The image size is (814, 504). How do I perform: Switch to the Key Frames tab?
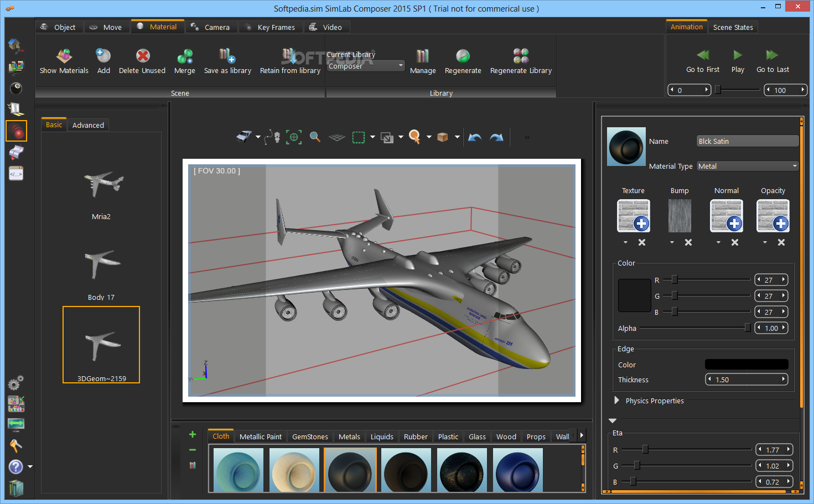271,27
